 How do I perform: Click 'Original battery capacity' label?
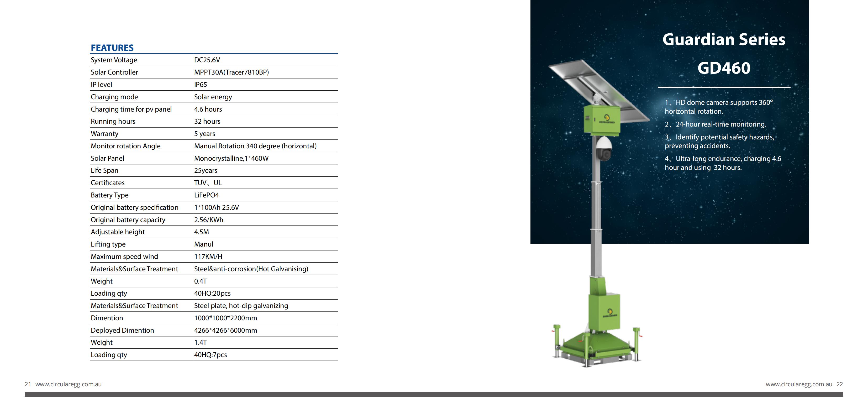point(128,220)
